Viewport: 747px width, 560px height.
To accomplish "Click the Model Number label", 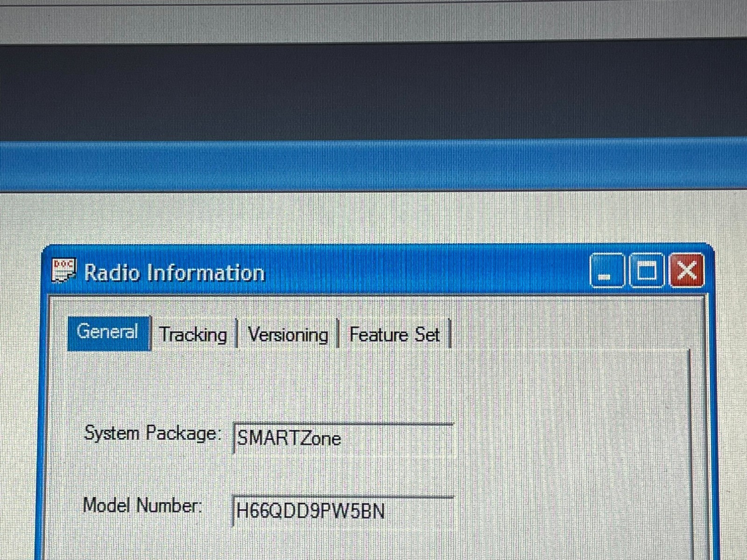I will [x=142, y=505].
